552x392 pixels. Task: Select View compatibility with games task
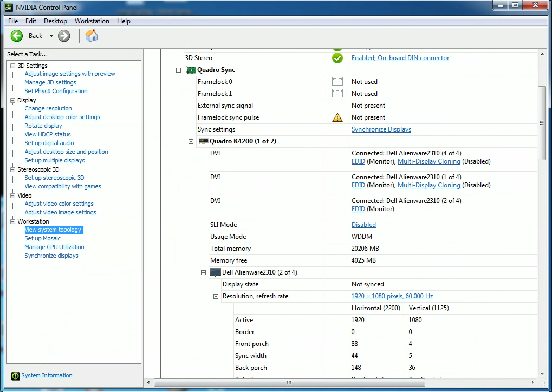pyautogui.click(x=63, y=186)
